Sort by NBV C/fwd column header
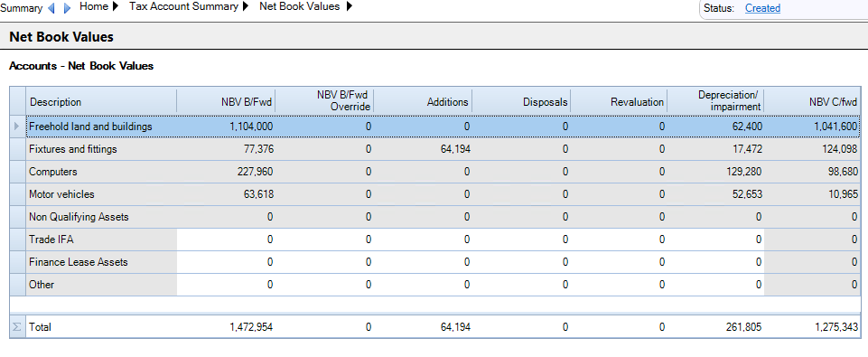Image resolution: width=868 pixels, height=357 pixels. pos(813,102)
